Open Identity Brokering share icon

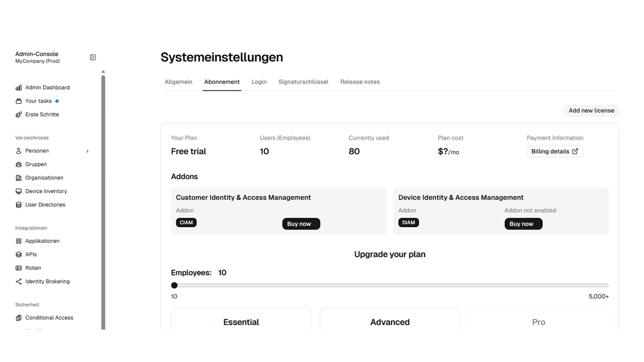pyautogui.click(x=19, y=282)
